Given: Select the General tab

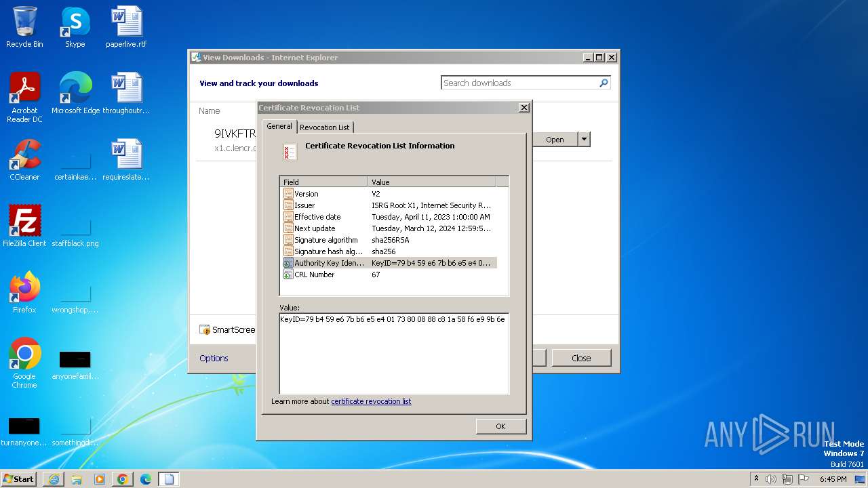Looking at the screenshot, I should (x=279, y=126).
